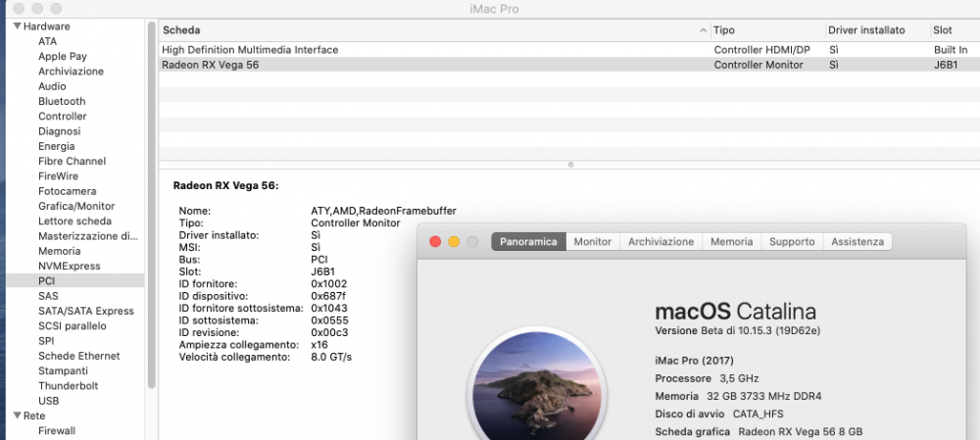Open the Memoria tab in About window
This screenshot has height=440, width=980.
click(x=731, y=241)
